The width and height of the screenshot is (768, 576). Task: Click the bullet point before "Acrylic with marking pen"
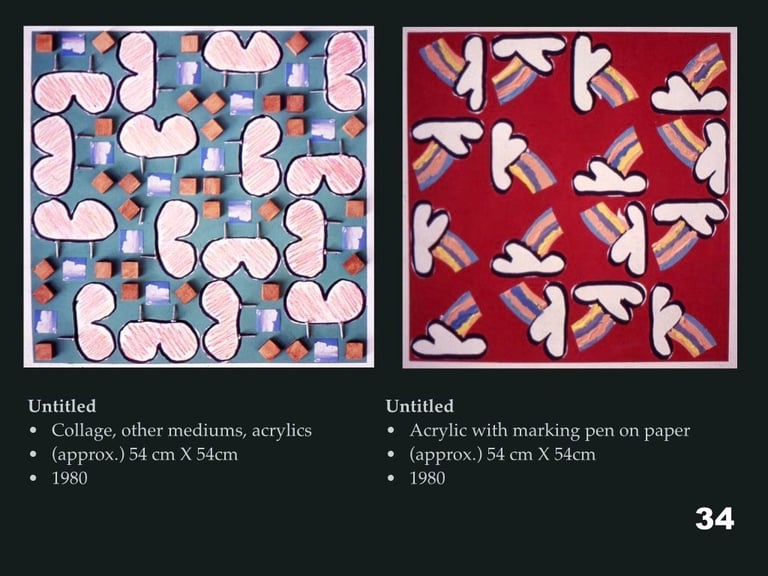390,431
